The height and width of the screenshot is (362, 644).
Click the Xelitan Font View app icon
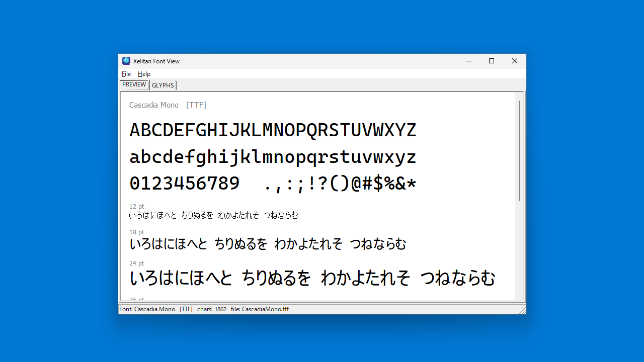coord(126,61)
